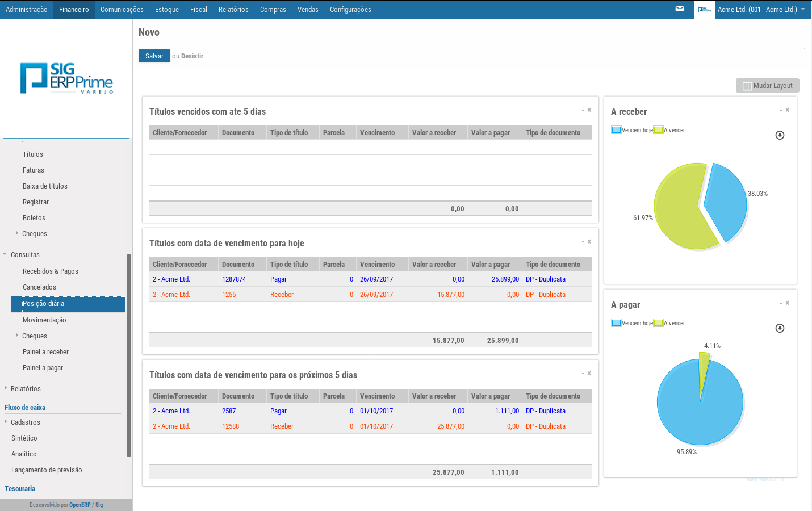Click the Fluxo de caixa heading

tap(25, 408)
